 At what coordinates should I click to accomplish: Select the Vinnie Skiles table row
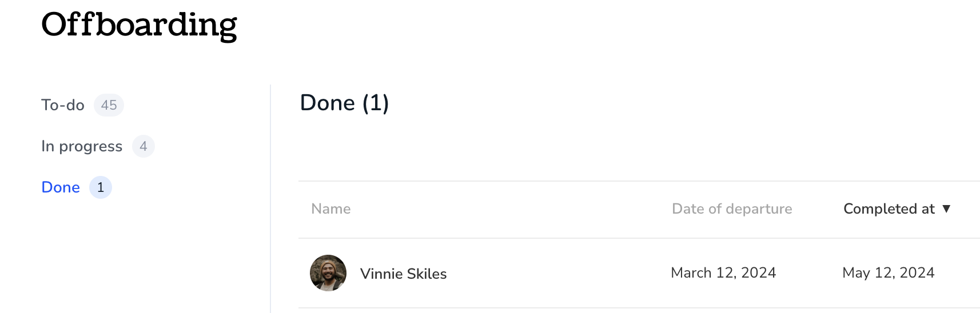click(639, 273)
